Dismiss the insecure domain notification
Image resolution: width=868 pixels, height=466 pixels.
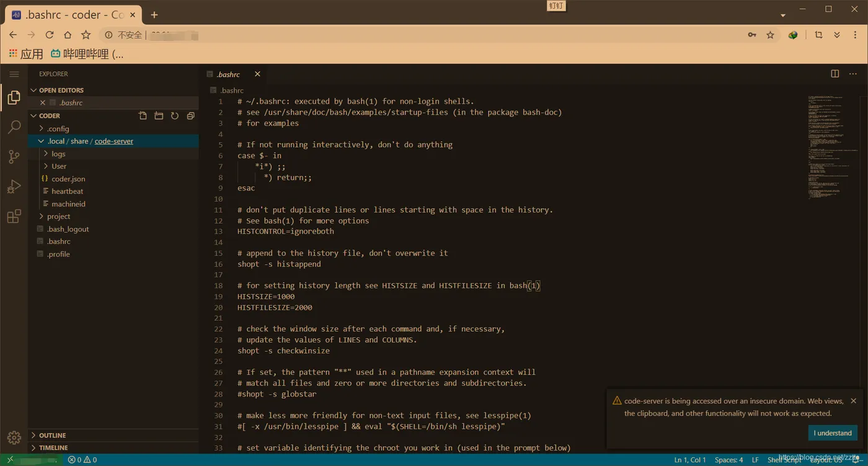(854, 401)
